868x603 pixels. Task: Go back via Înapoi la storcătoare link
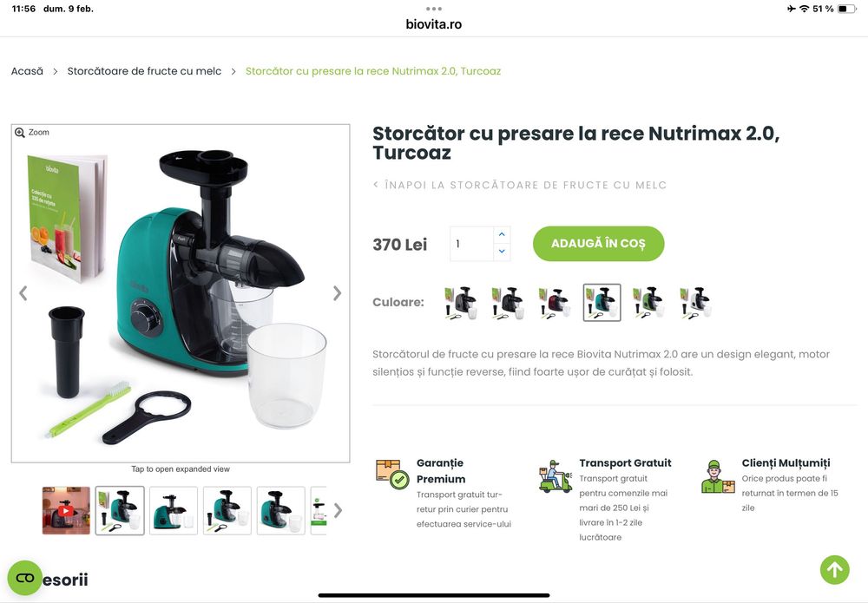[520, 186]
